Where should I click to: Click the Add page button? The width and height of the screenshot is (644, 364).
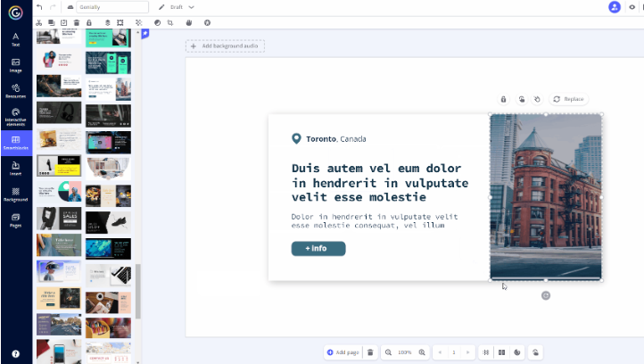[x=343, y=352]
